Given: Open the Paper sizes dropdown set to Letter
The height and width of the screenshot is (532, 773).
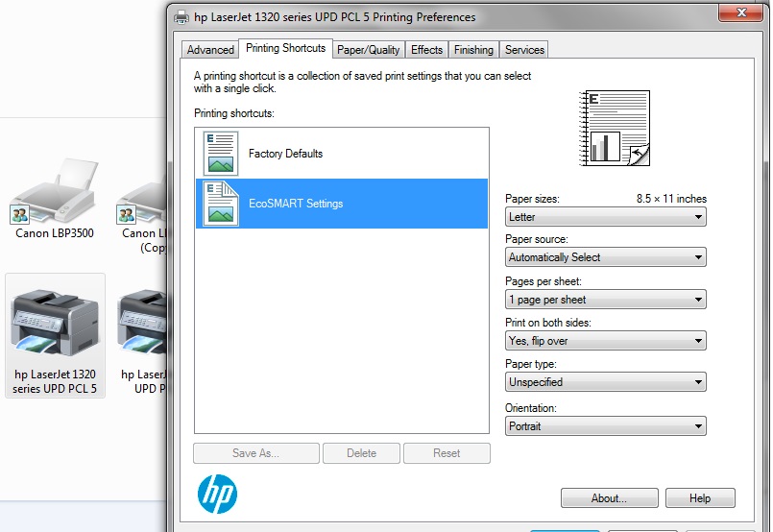Looking at the screenshot, I should (x=605, y=217).
